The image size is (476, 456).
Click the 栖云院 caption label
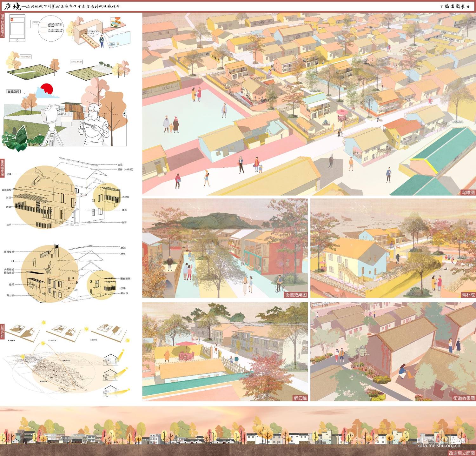[300, 398]
